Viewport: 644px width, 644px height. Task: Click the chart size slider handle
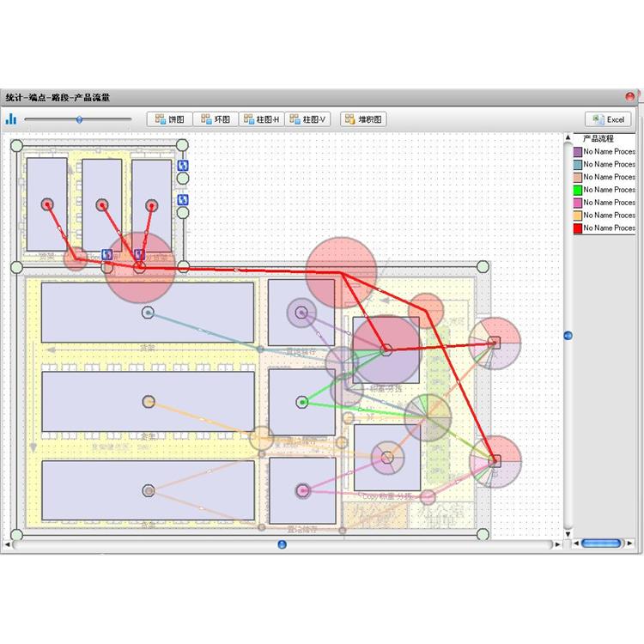79,119
